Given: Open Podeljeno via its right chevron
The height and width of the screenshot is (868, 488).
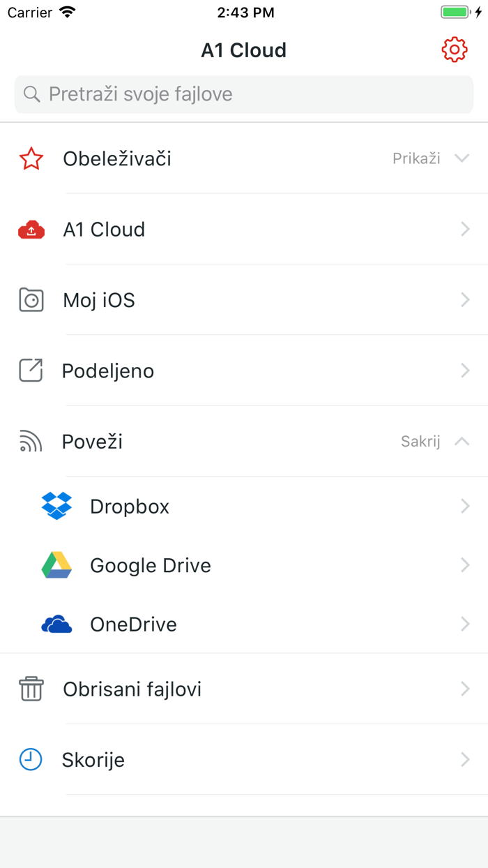Looking at the screenshot, I should point(465,371).
